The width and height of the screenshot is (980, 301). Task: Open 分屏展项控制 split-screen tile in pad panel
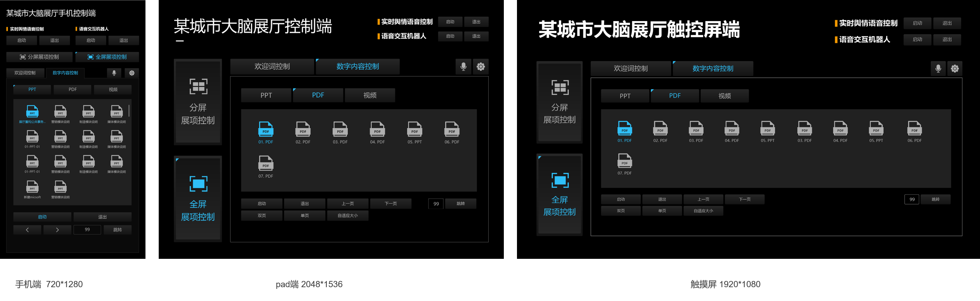click(198, 102)
